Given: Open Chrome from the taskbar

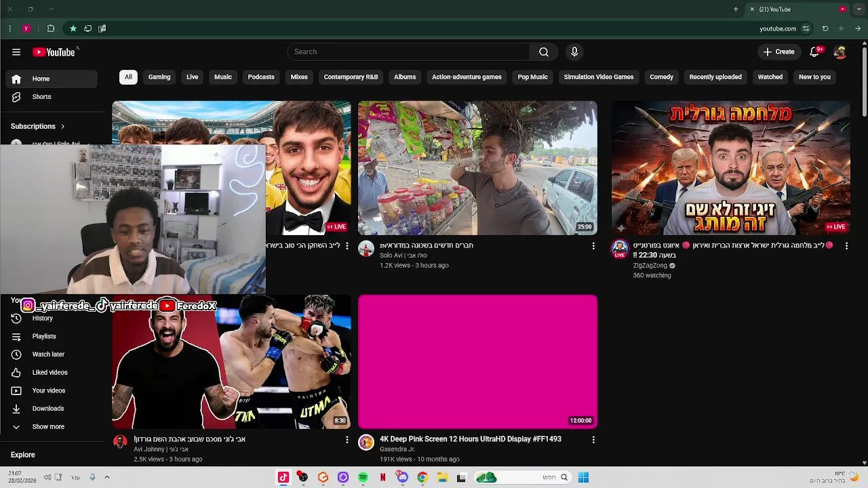Looking at the screenshot, I should pos(422,477).
